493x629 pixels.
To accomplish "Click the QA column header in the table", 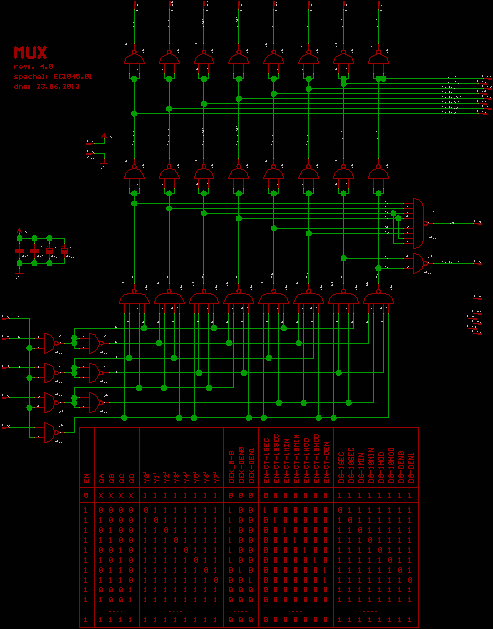I will 101,478.
